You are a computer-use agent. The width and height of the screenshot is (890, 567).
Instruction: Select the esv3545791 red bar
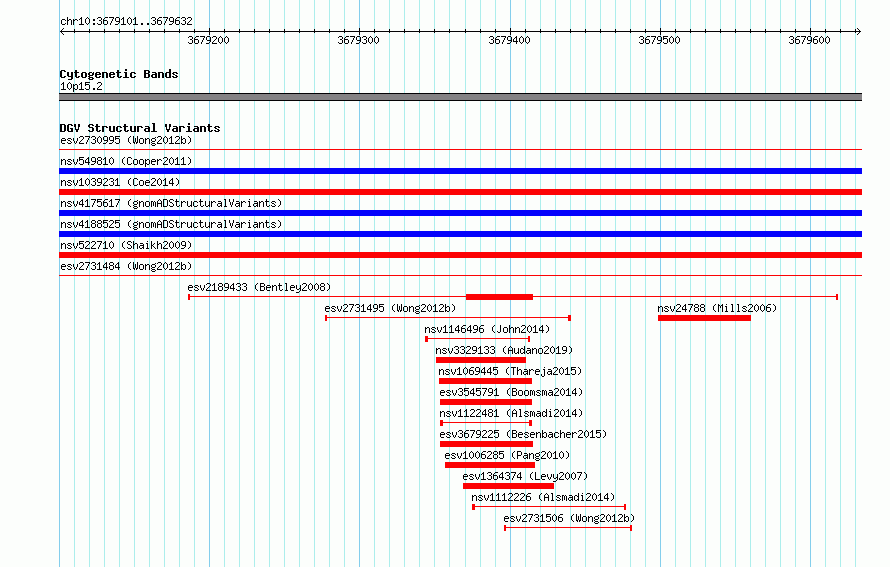(x=486, y=402)
